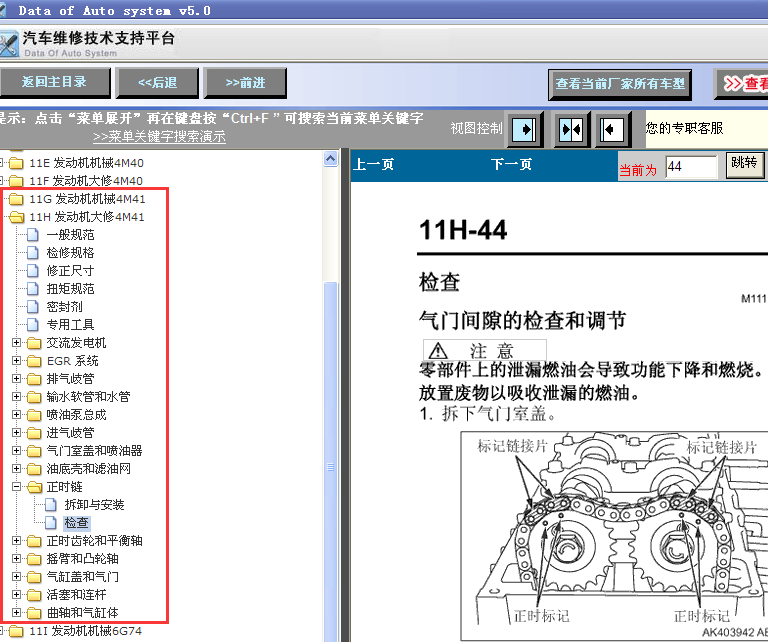Click the 正时链 open folder icon
The image size is (768, 642).
[x=34, y=487]
